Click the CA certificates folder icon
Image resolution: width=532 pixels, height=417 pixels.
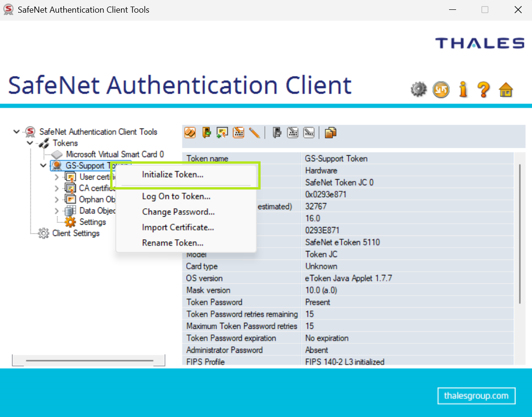pyautogui.click(x=70, y=188)
